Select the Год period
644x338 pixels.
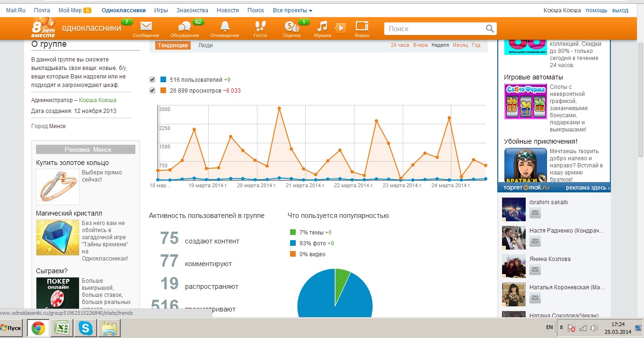coord(476,45)
